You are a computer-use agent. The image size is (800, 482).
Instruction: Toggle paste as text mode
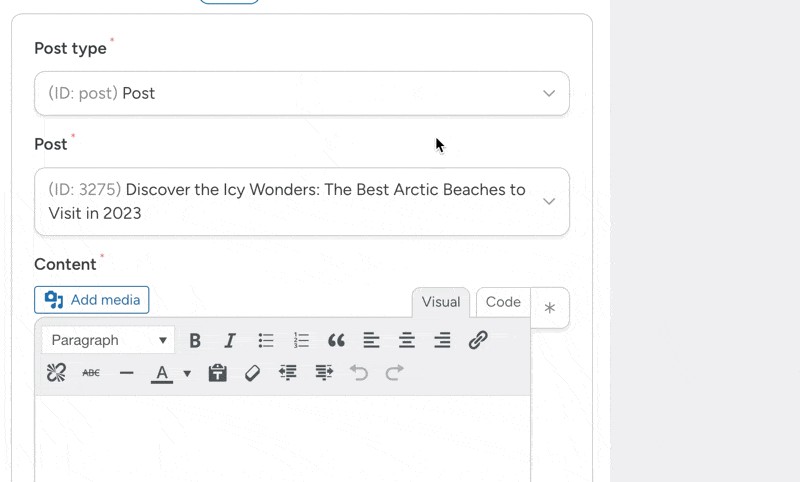(x=217, y=373)
